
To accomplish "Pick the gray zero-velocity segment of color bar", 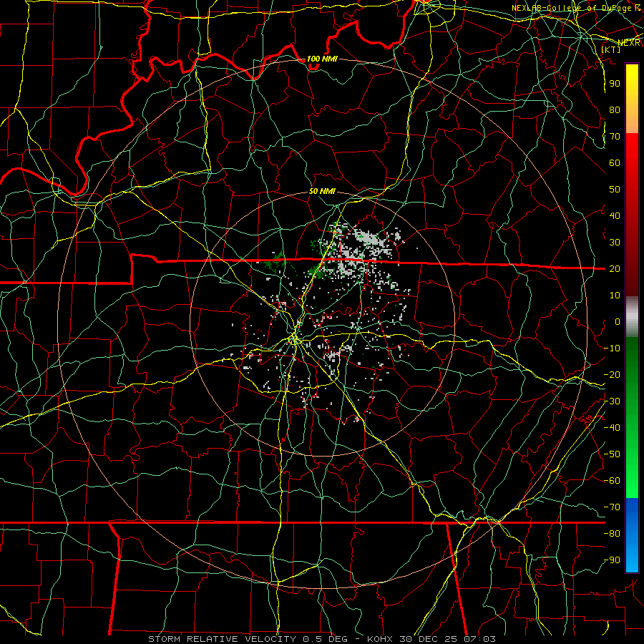I will [x=632, y=317].
